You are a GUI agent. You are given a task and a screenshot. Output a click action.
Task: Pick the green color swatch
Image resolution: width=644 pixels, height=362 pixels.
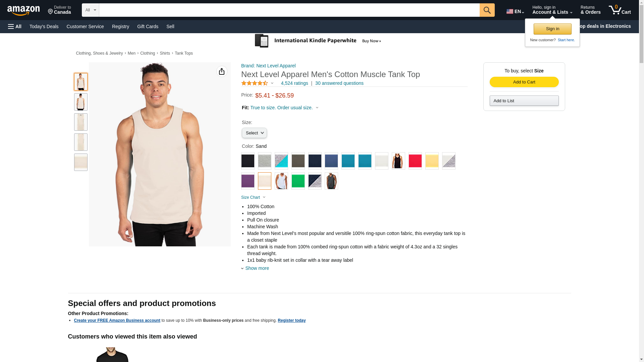298,181
